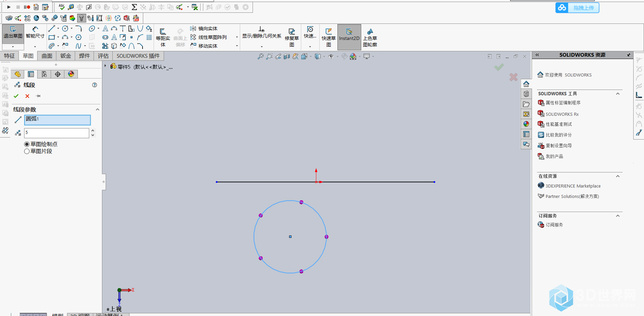The image size is (644, 316).
Task: Click the 拖拽上传 cloud upload button
Action: coord(577,8)
